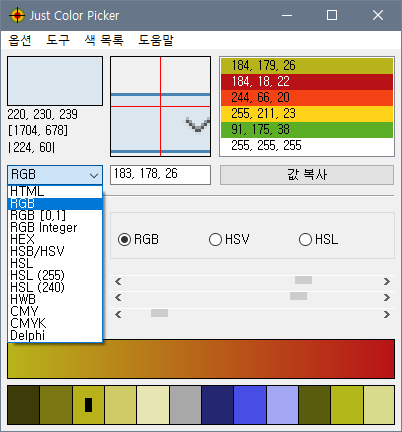Open the 옵션 menu

(20, 40)
